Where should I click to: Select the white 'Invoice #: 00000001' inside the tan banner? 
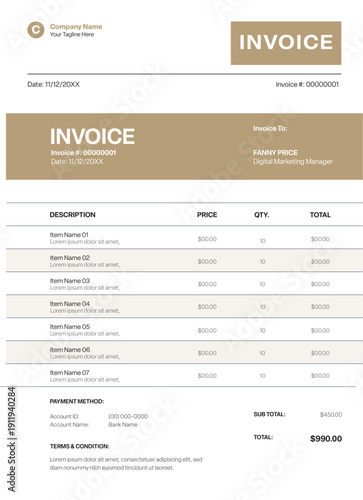pos(83,153)
